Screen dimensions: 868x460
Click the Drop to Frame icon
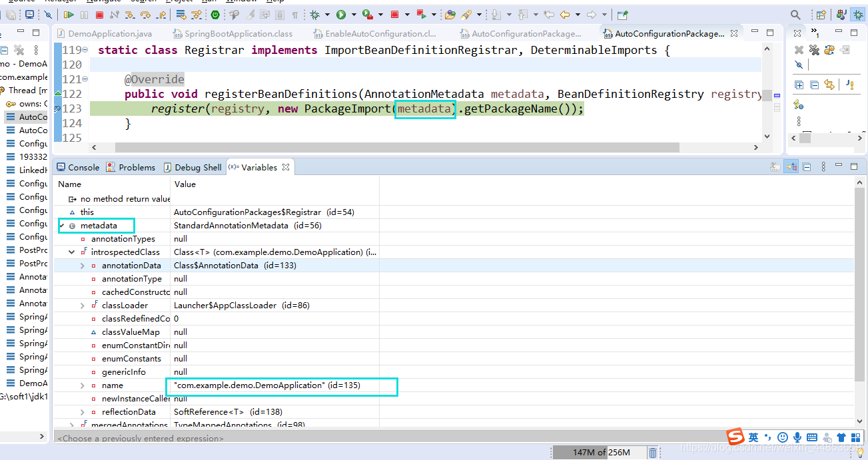181,15
